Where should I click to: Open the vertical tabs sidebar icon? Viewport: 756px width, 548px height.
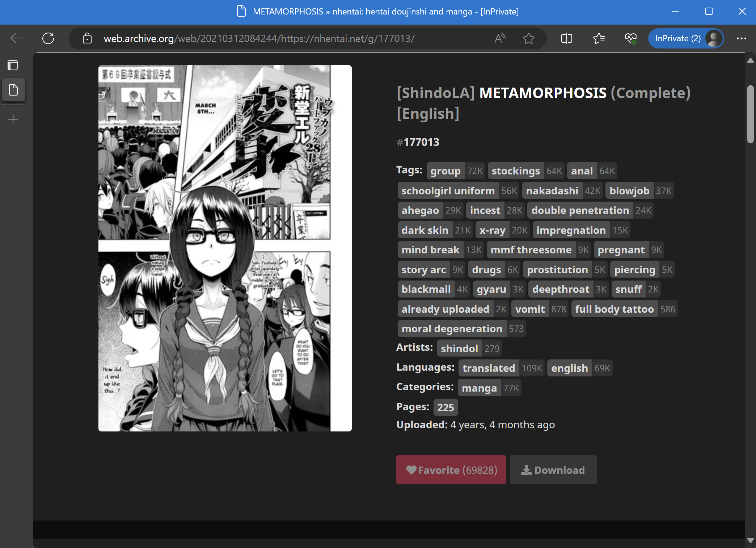pos(13,65)
